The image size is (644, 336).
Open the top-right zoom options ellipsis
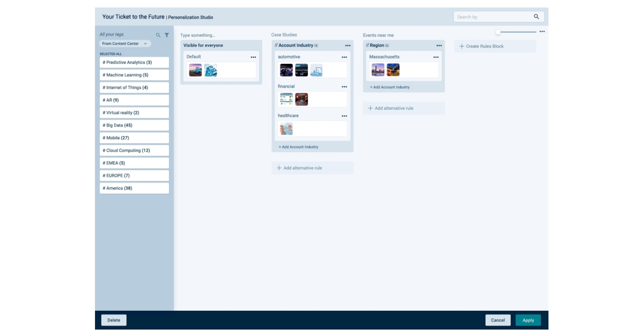point(541,31)
